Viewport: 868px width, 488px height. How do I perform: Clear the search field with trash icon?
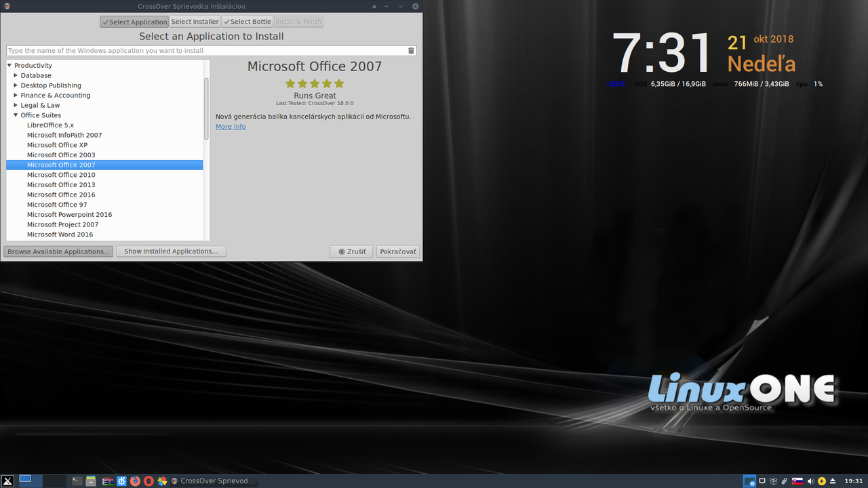pos(411,51)
